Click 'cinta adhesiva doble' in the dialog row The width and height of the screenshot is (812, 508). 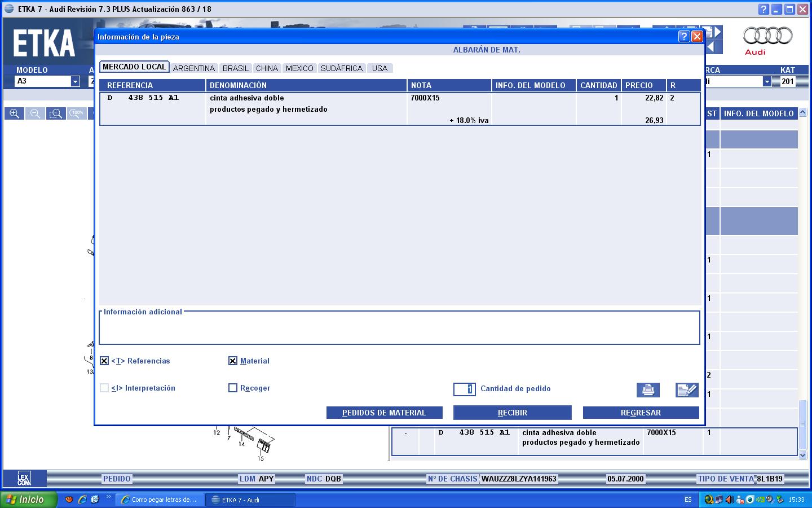point(247,98)
